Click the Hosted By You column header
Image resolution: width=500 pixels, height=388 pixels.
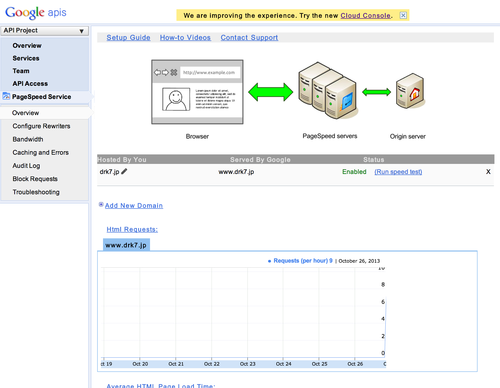tap(122, 160)
